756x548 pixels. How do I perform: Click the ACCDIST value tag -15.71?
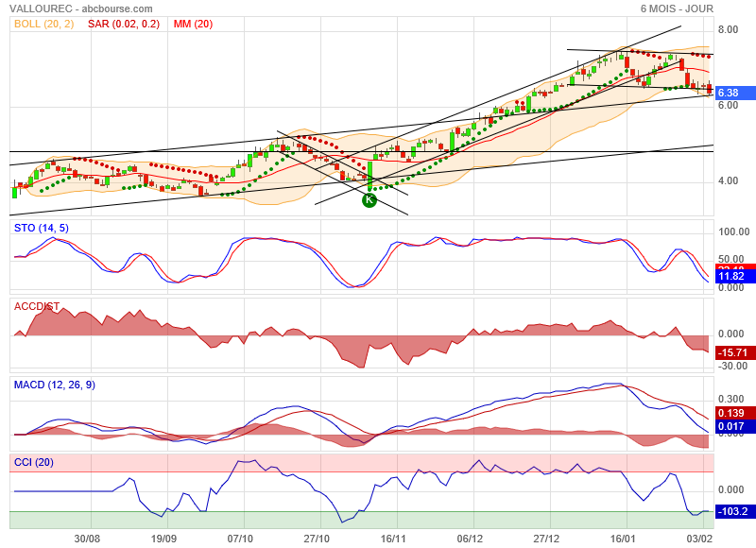(734, 352)
